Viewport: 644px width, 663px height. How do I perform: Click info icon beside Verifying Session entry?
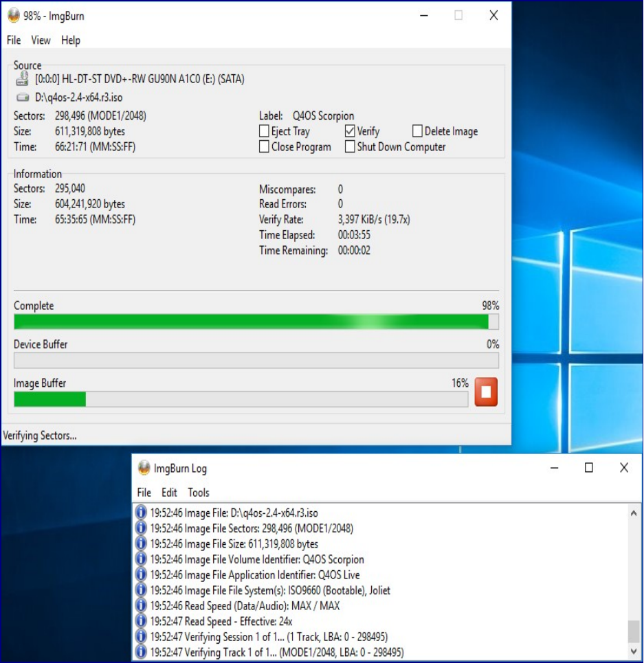point(141,636)
